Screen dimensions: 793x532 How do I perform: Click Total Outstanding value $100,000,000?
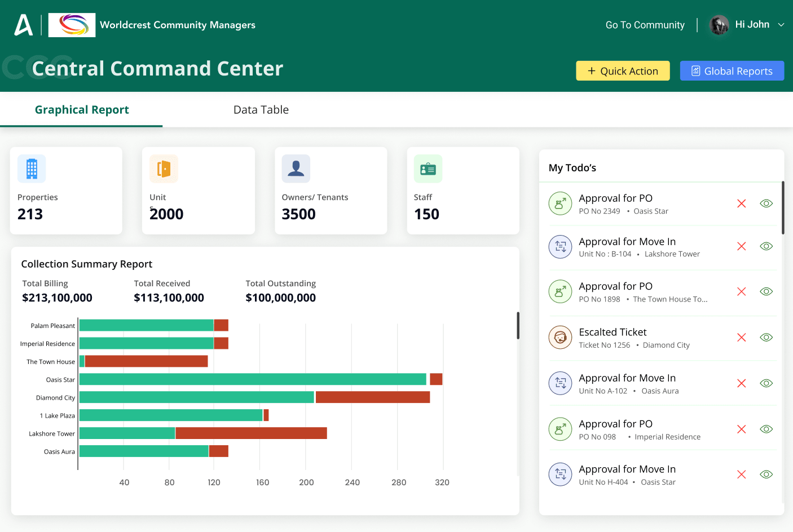coord(281,298)
